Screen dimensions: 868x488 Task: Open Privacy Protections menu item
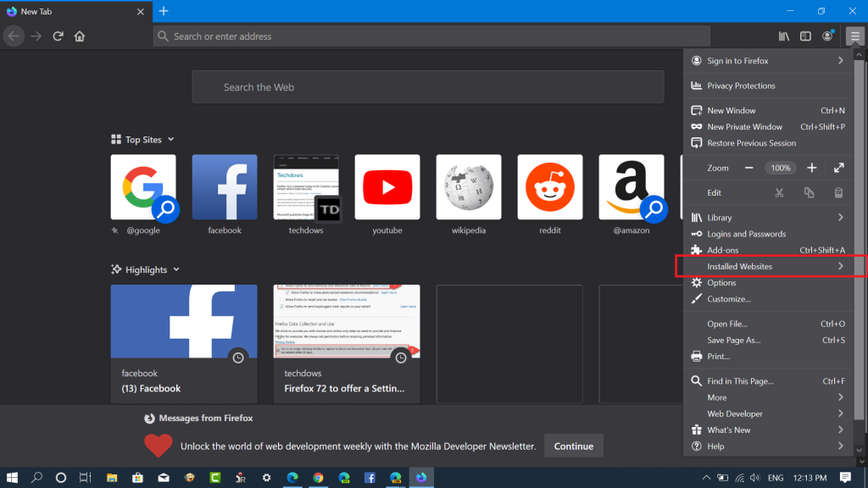coord(768,86)
